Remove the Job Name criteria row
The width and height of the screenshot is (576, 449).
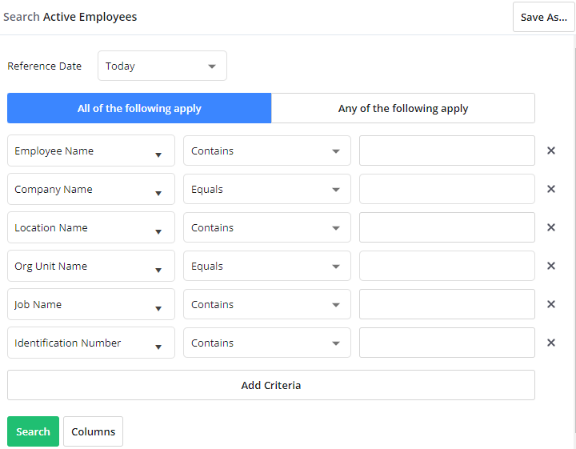[551, 304]
